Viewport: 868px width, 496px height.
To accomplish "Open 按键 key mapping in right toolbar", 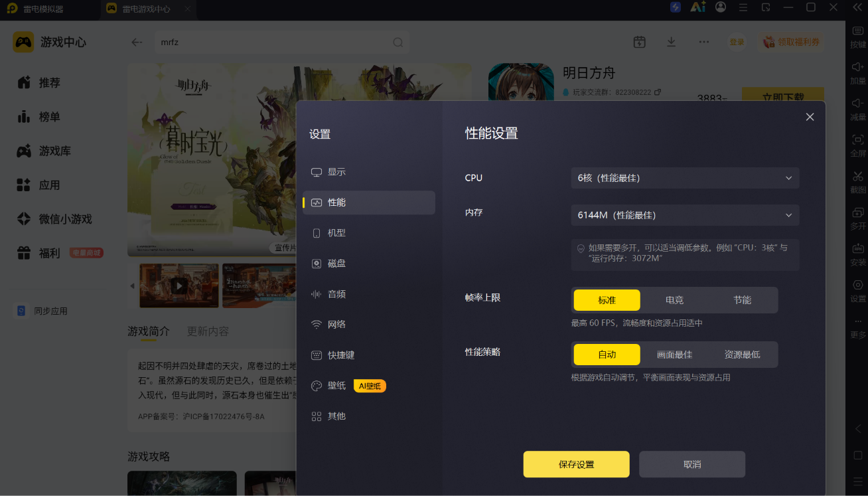I will pyautogui.click(x=858, y=37).
